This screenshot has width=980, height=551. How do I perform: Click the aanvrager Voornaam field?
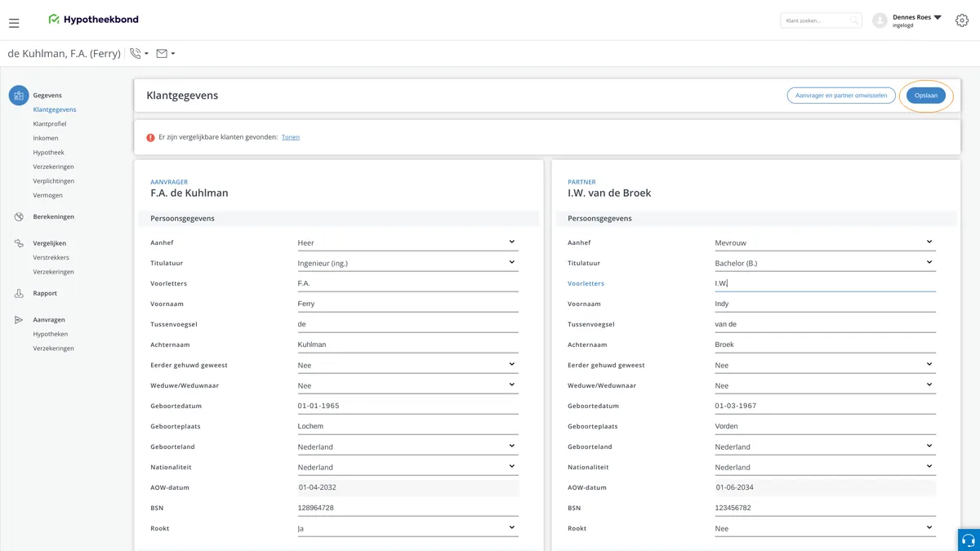(x=408, y=304)
